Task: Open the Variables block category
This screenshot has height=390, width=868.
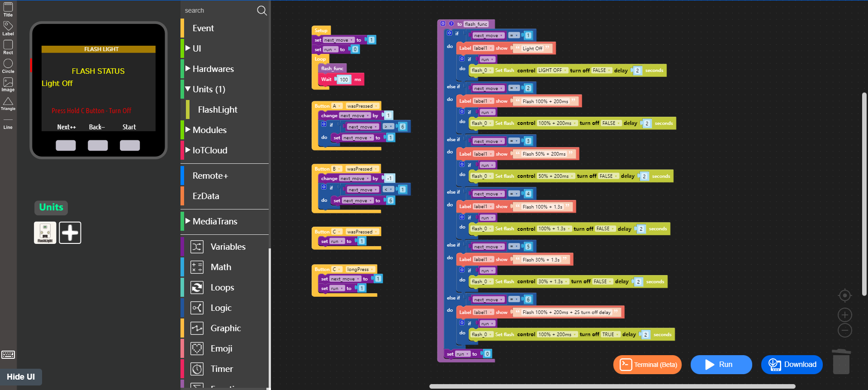Action: click(228, 247)
